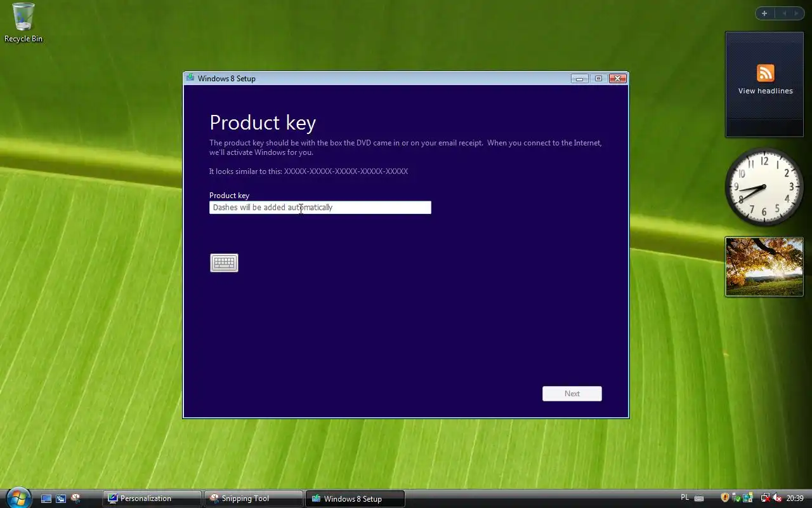Switch to Personalization taskbar button
Viewport: 812px width, 508px height.
152,498
